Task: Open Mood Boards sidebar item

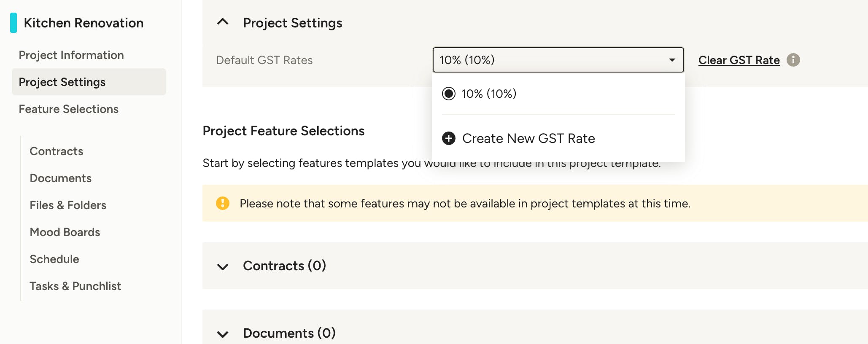Action: tap(65, 232)
